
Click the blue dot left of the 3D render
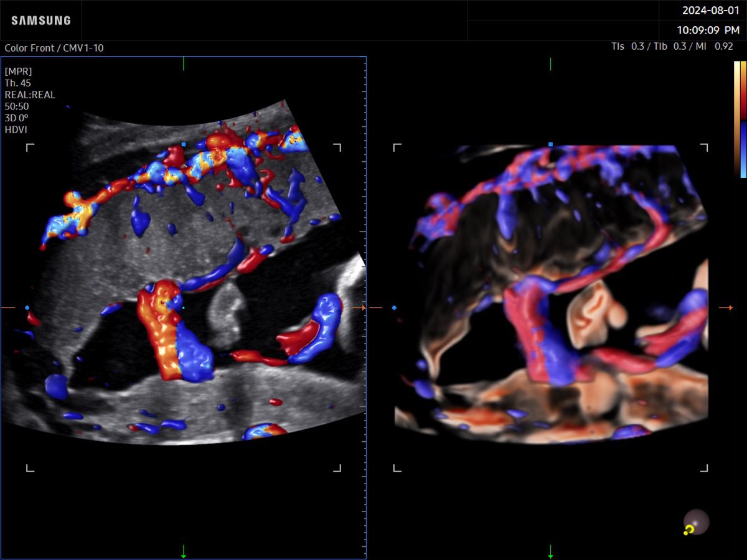[394, 307]
